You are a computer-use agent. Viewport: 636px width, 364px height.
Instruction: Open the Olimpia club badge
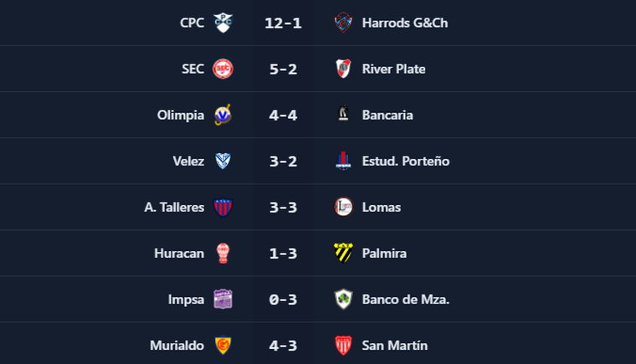point(223,115)
